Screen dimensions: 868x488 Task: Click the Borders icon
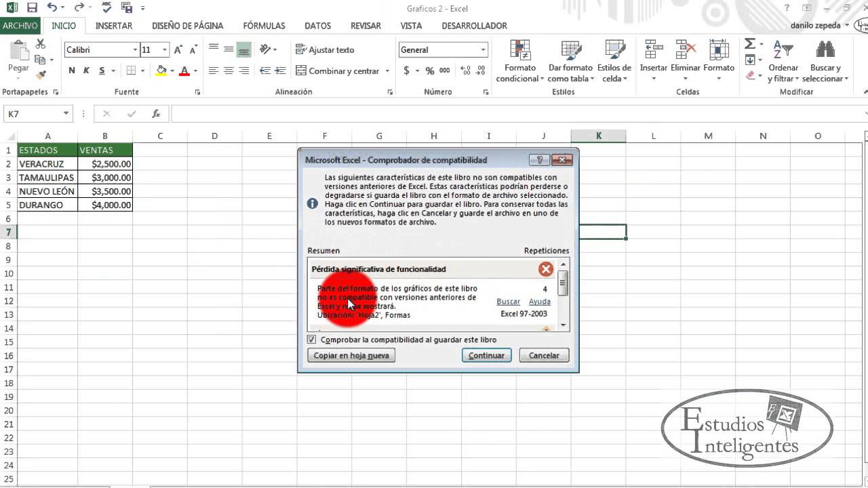[x=132, y=70]
